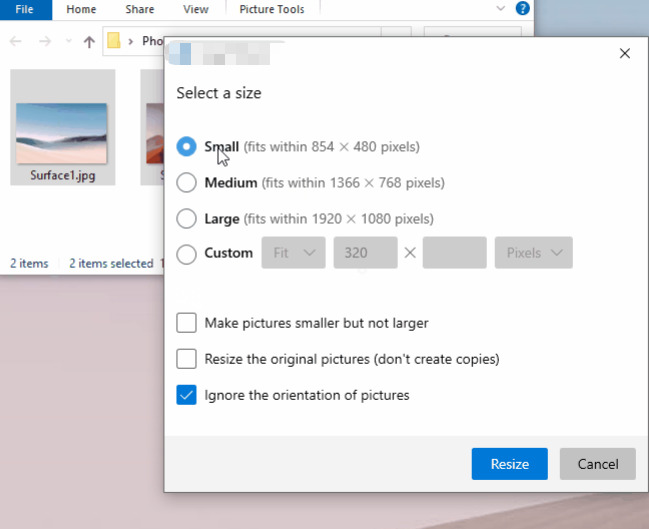Click the blue Resize button
649x529 pixels.
coord(510,464)
